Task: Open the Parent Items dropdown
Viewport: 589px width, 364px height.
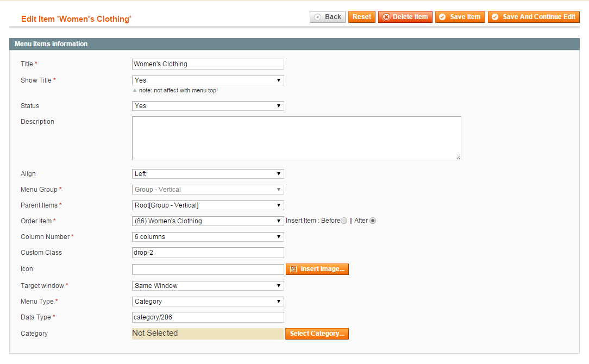Action: [x=208, y=205]
